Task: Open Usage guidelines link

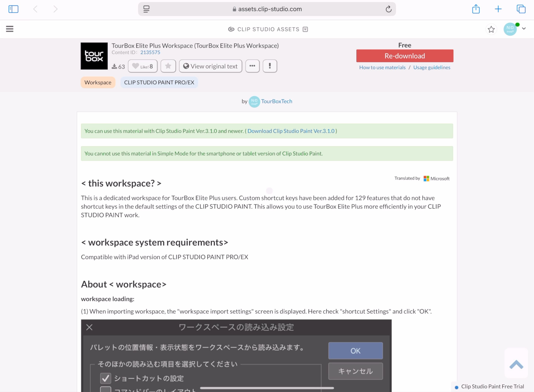Action: coord(432,67)
